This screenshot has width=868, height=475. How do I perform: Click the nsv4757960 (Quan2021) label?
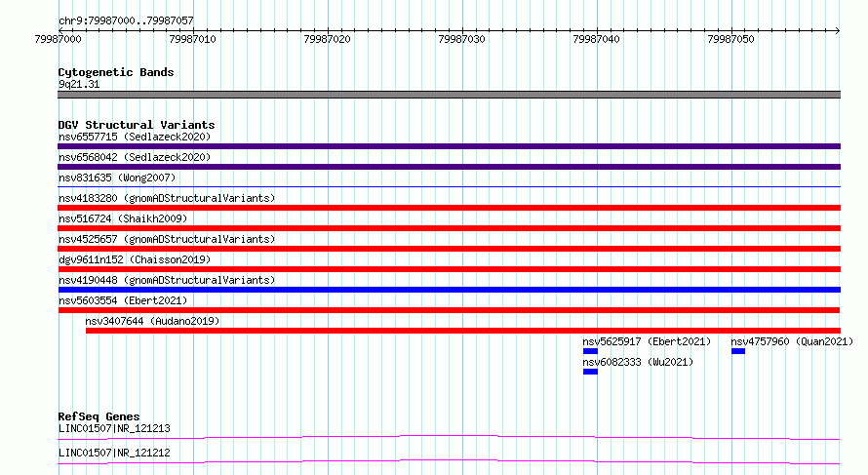coord(792,341)
